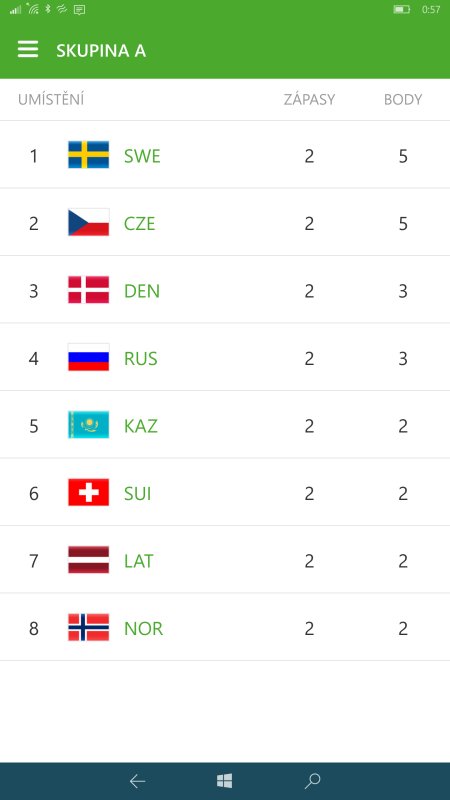Tap the Switzerland flag icon
The height and width of the screenshot is (800, 450).
(89, 493)
